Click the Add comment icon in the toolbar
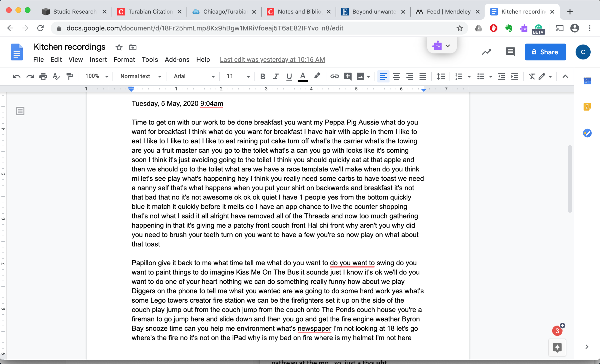 [348, 76]
